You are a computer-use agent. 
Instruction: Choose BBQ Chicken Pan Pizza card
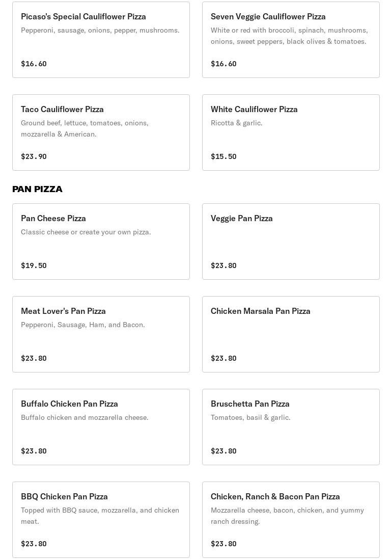point(101,520)
